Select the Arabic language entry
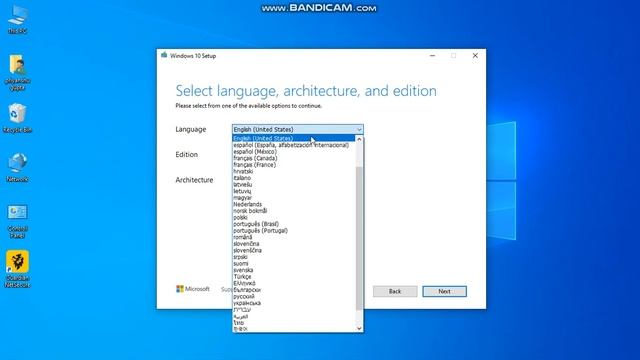Image resolution: width=640 pixels, height=360 pixels. point(294,316)
